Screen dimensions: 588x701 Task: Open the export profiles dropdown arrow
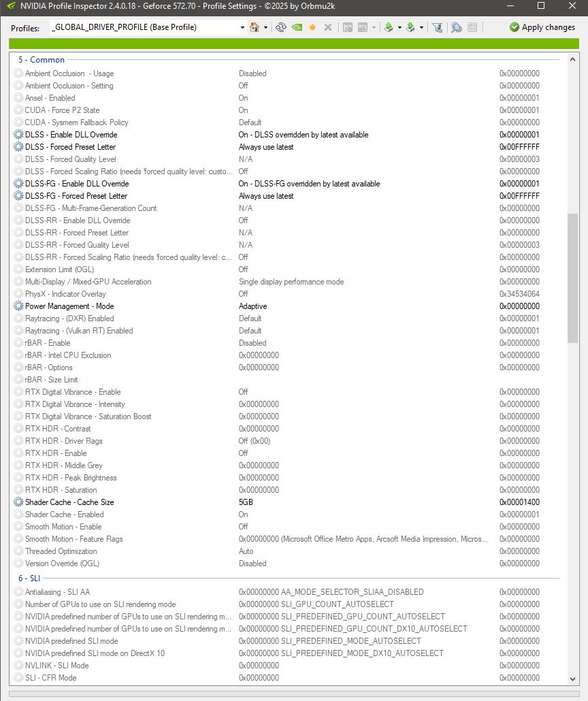click(399, 27)
